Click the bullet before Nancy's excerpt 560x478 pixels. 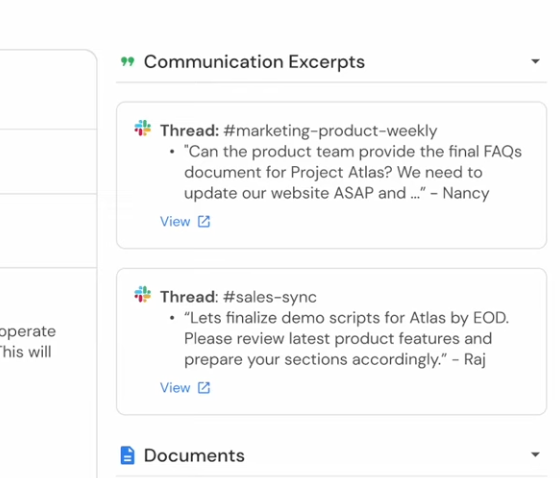172,152
